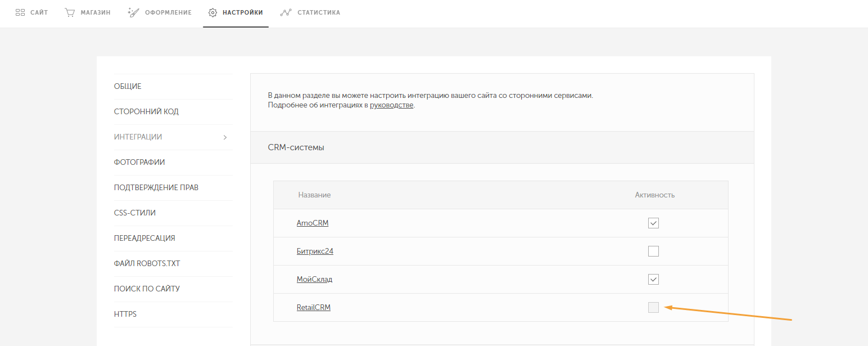Click the shopping cart icon for МАГАЗИН

point(70,12)
